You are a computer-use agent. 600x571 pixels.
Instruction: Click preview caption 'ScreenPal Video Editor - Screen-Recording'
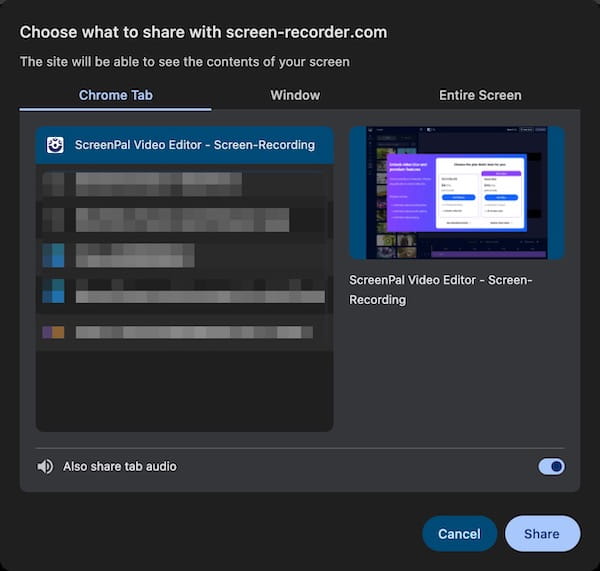440,290
